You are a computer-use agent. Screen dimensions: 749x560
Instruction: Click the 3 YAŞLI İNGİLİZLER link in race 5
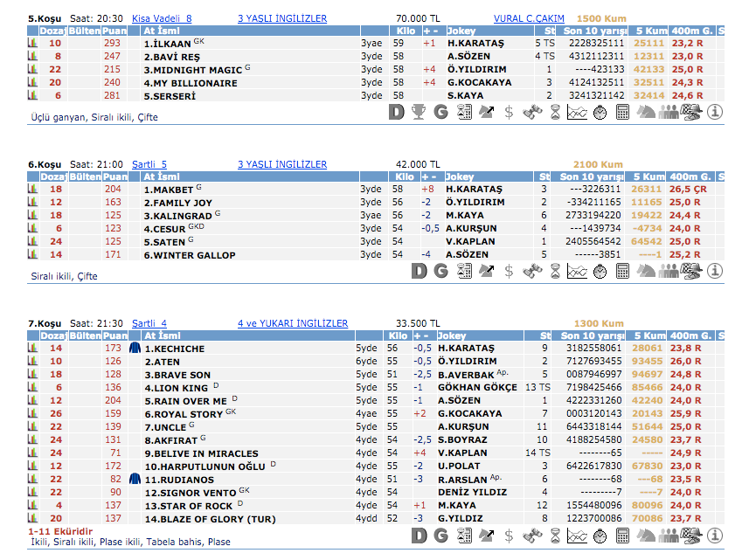point(282,18)
